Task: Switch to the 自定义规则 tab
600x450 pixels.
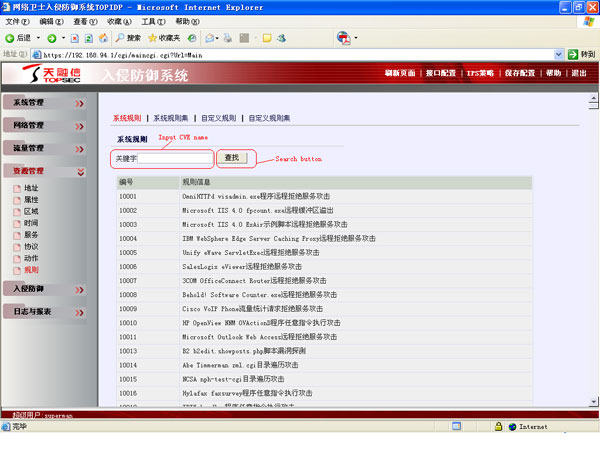Action: click(218, 118)
